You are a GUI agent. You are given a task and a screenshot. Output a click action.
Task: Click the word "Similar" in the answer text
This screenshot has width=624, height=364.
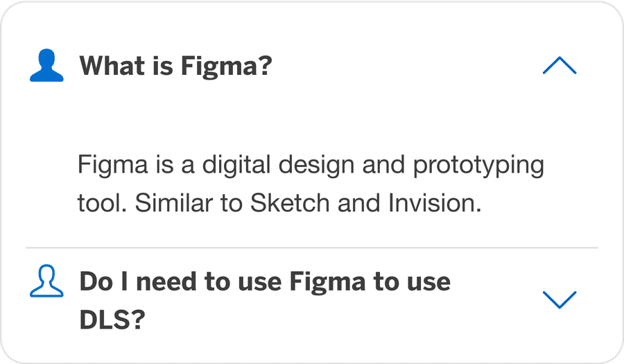pyautogui.click(x=175, y=204)
